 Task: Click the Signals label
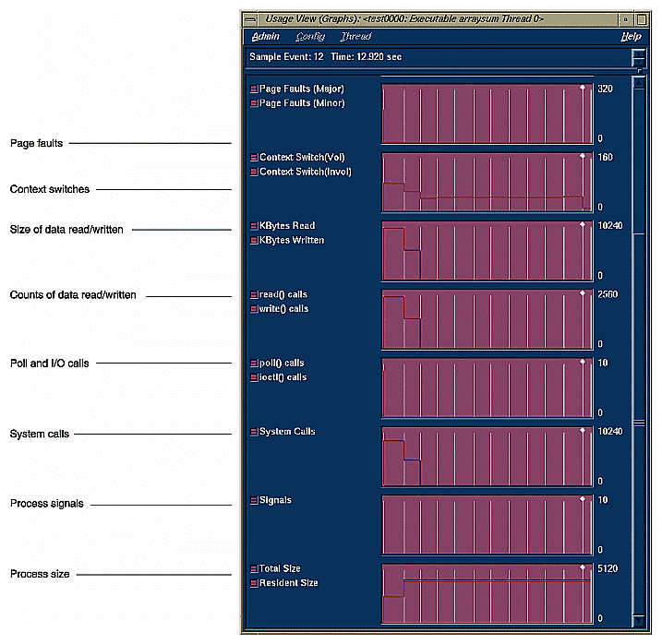click(275, 500)
